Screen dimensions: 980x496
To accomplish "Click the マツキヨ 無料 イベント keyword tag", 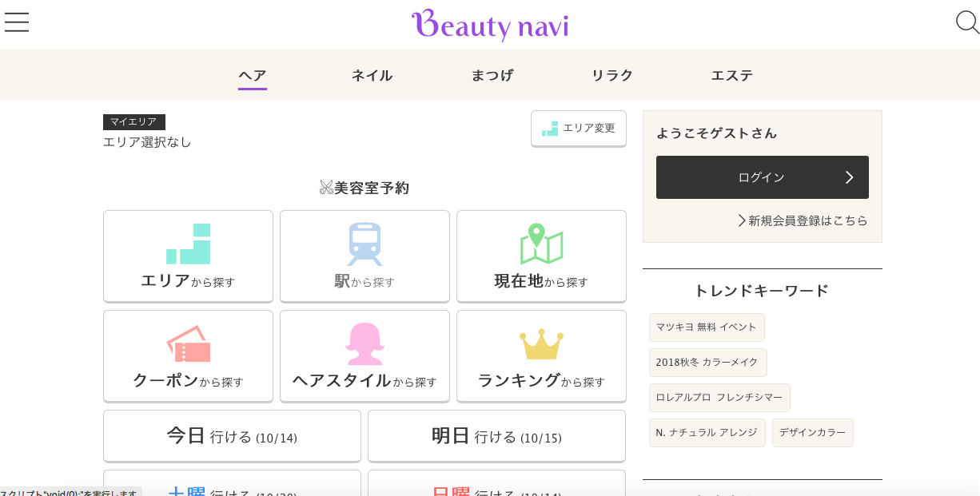I will click(x=707, y=327).
